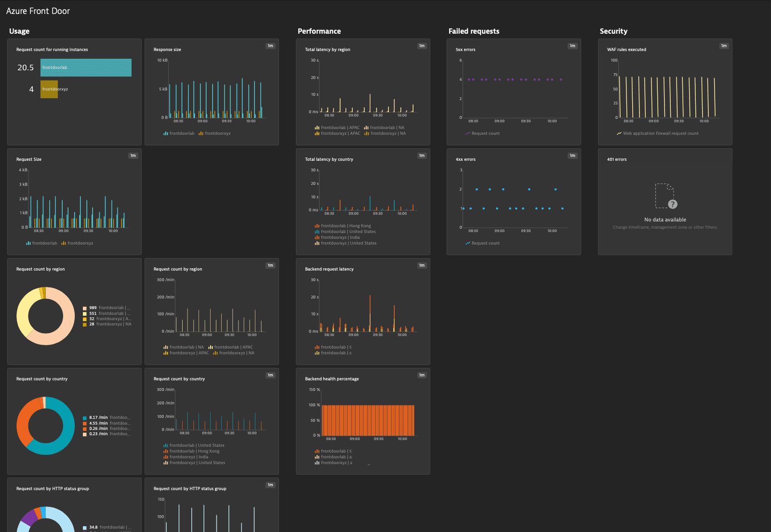Click 1m badge on Request count by HTTP status chart
Screen dimensions: 771x532
270,485
